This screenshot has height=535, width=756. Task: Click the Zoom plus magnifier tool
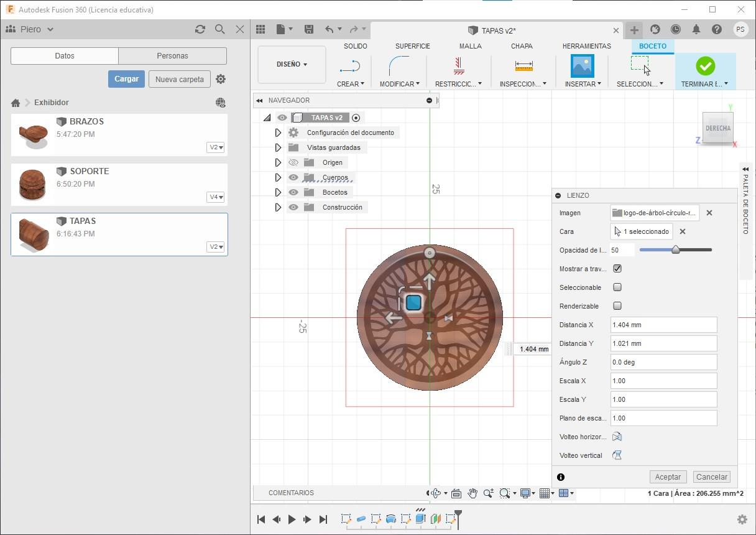[488, 493]
